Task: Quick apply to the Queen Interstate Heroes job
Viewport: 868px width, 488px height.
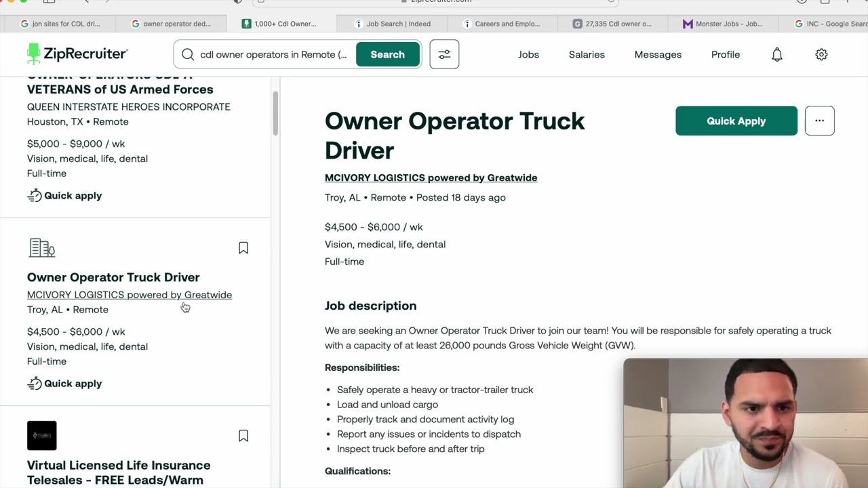Action: click(x=64, y=196)
